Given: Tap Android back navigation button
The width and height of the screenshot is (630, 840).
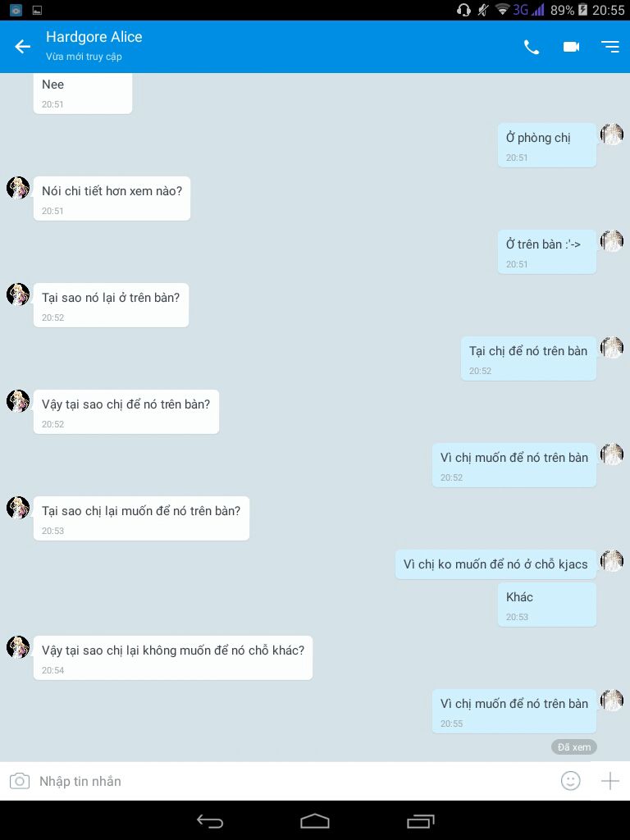Looking at the screenshot, I should coord(209,820).
